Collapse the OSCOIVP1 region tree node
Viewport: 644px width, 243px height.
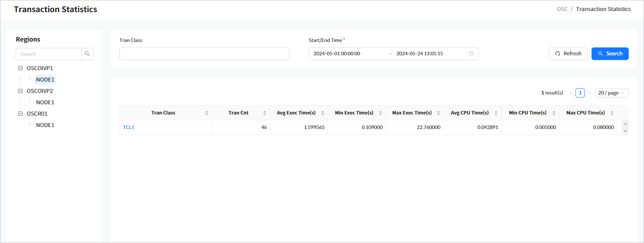pyautogui.click(x=20, y=68)
